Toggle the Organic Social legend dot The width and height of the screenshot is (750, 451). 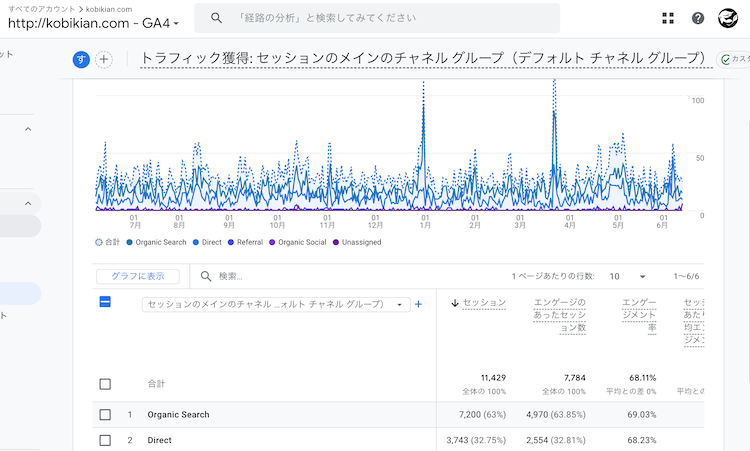[x=272, y=242]
